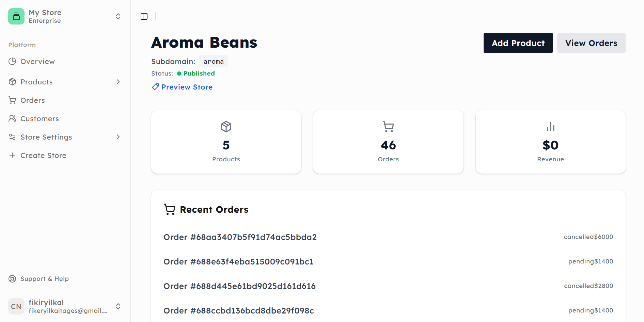The image size is (644, 322).
Task: Click the 46 Orders stat card
Action: pyautogui.click(x=388, y=142)
